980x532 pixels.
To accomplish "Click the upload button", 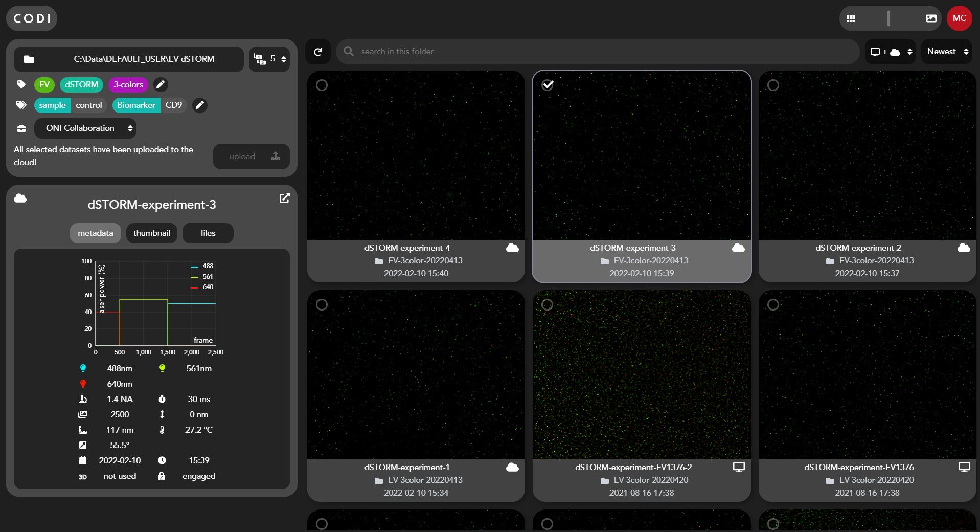I will pyautogui.click(x=252, y=157).
